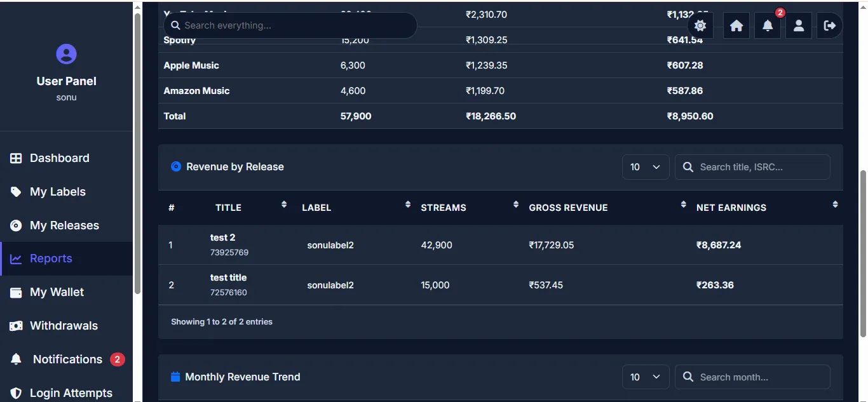The image size is (868, 402).
Task: Click net earnings ₹8,687.24
Action: 719,245
